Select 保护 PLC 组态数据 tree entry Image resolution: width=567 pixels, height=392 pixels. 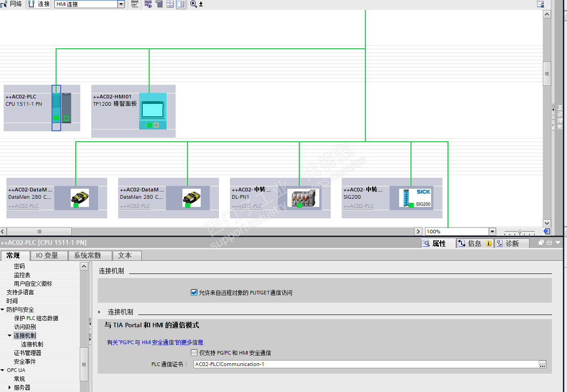[x=36, y=318]
